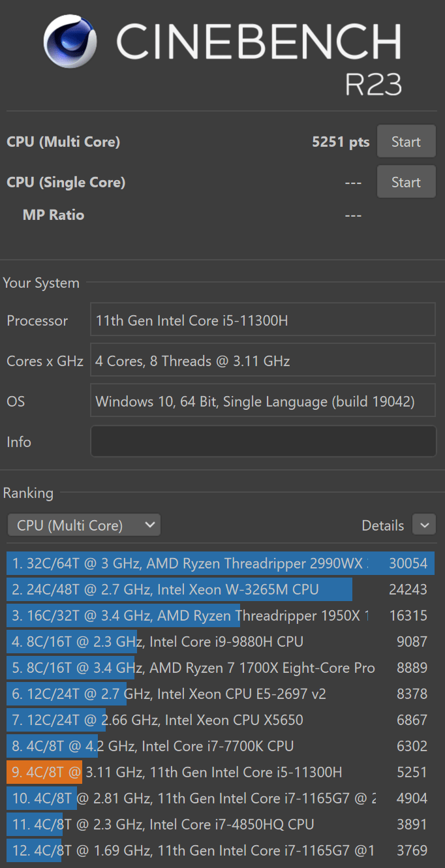Start the CPU Multi Core benchmark
445x868 pixels.
pyautogui.click(x=406, y=142)
